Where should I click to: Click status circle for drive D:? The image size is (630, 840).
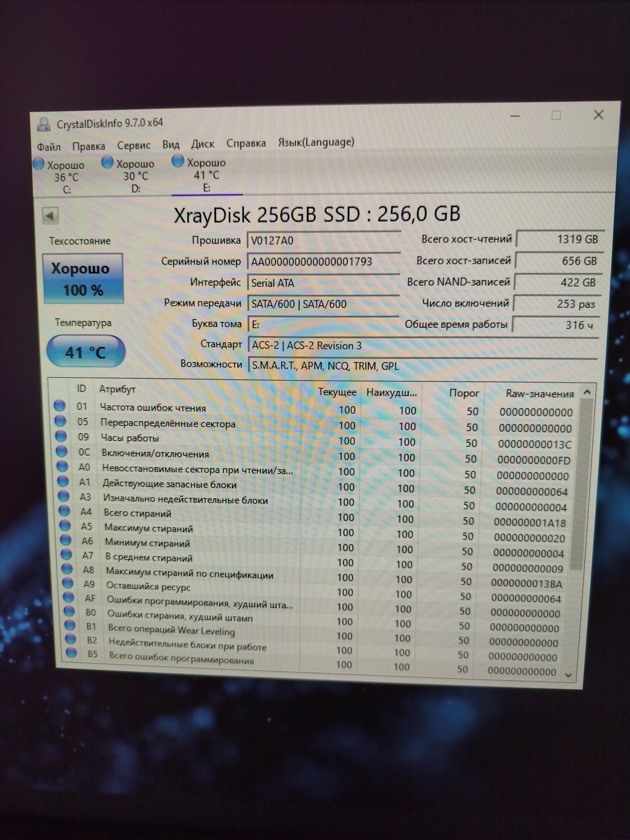108,162
